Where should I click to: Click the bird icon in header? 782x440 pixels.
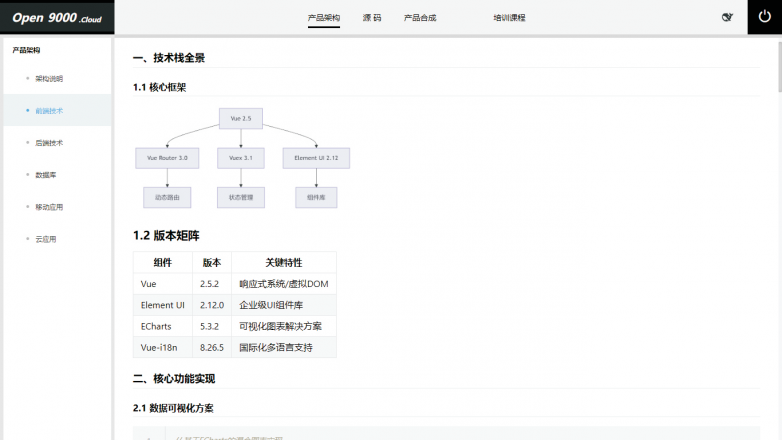coord(727,17)
